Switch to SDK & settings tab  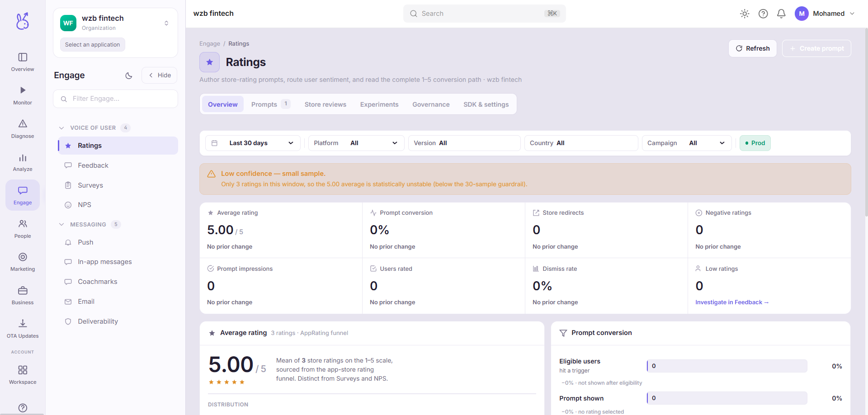click(x=486, y=104)
